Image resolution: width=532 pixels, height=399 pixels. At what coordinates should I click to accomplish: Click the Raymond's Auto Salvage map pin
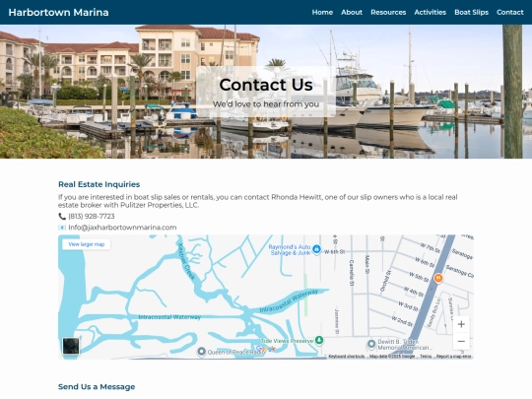click(x=316, y=249)
